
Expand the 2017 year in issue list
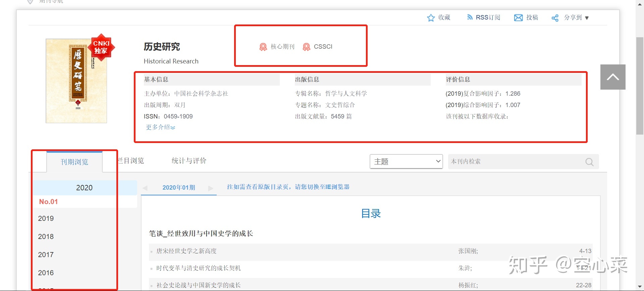tap(46, 255)
